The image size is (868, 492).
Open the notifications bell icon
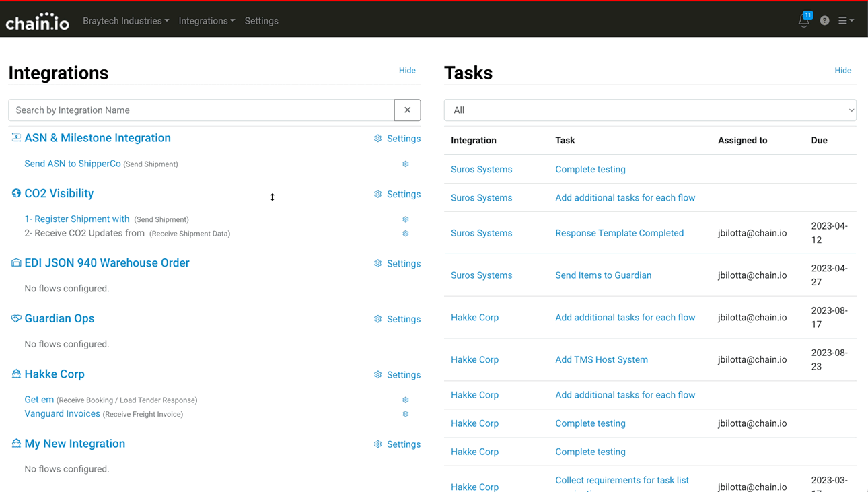[804, 21]
